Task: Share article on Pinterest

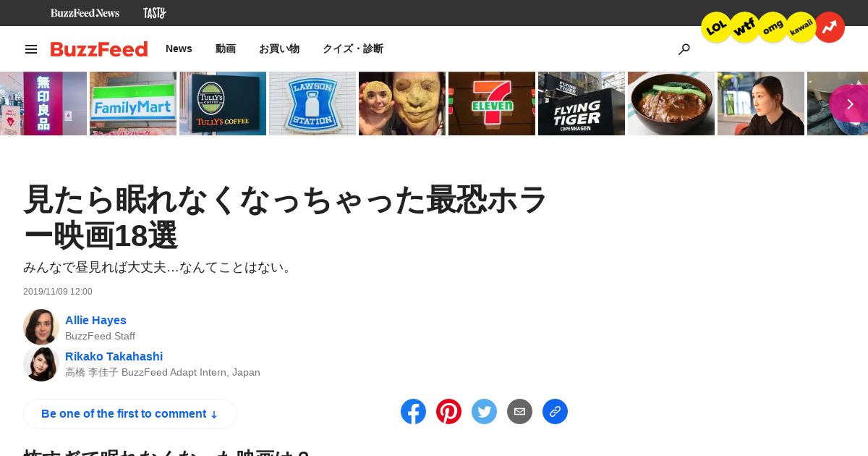Action: (448, 412)
